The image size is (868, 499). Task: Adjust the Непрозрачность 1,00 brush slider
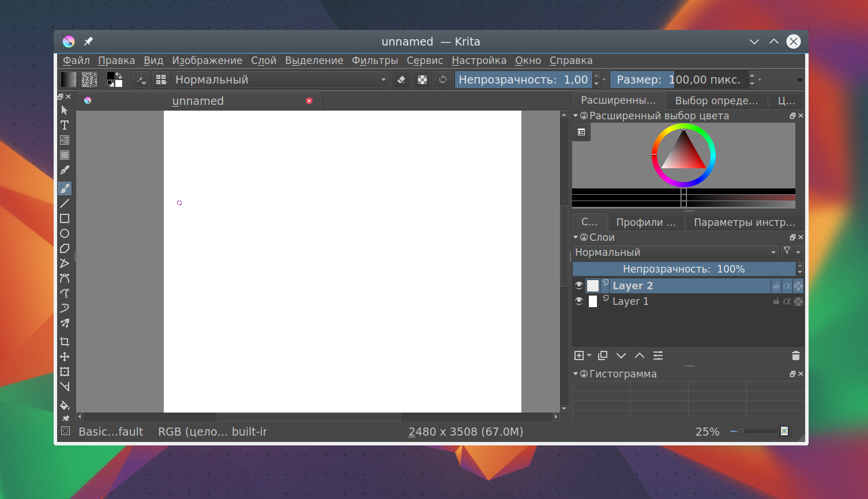coord(524,80)
